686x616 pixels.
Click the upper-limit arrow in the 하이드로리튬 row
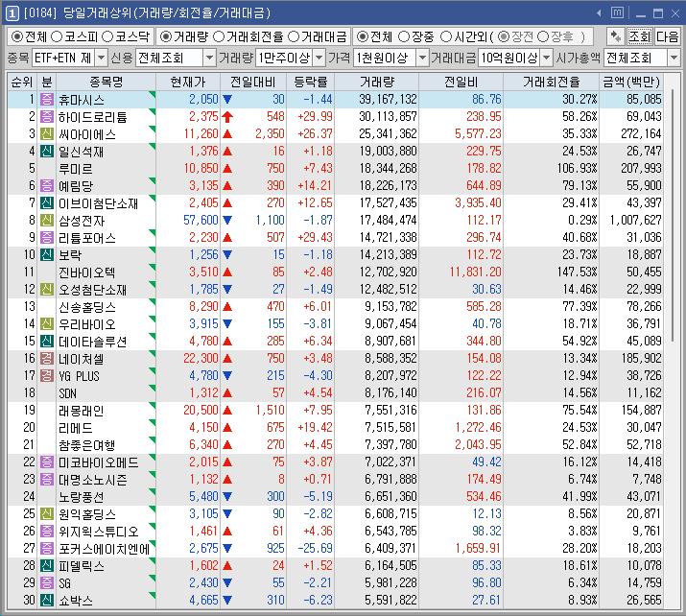click(227, 117)
